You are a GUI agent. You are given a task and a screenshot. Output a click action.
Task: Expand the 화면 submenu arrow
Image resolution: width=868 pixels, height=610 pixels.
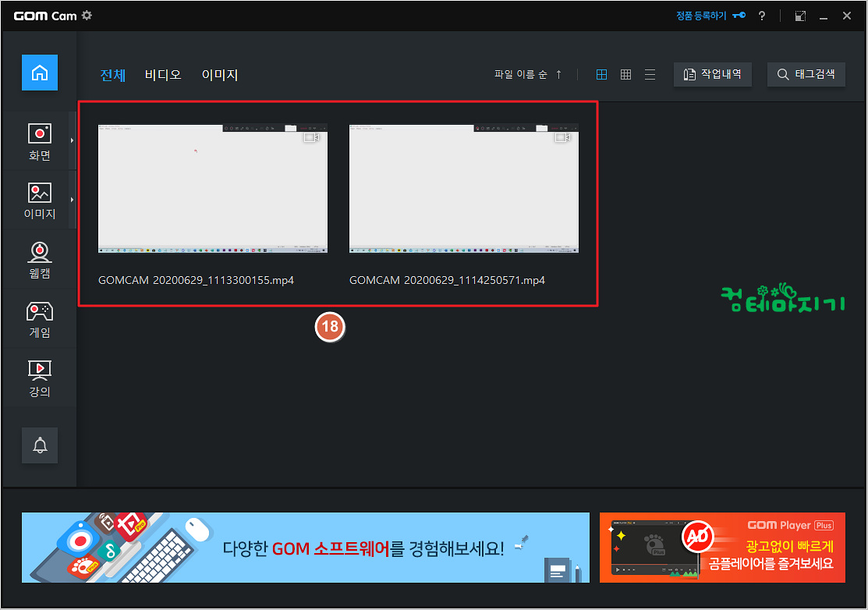point(72,140)
